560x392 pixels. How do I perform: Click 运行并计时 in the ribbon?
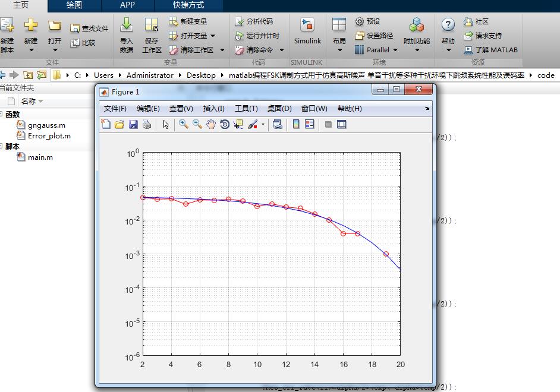[257, 36]
